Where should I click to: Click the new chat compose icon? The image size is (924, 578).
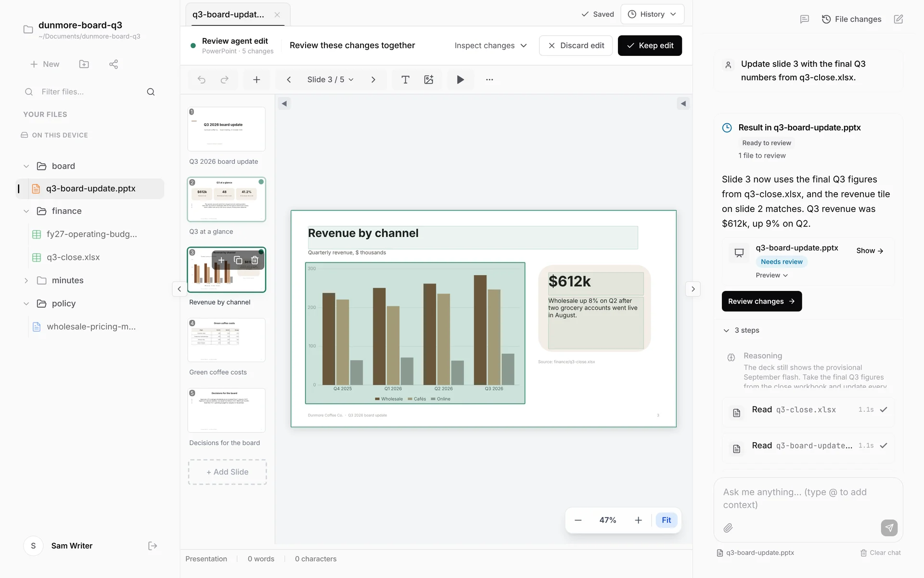(x=898, y=19)
